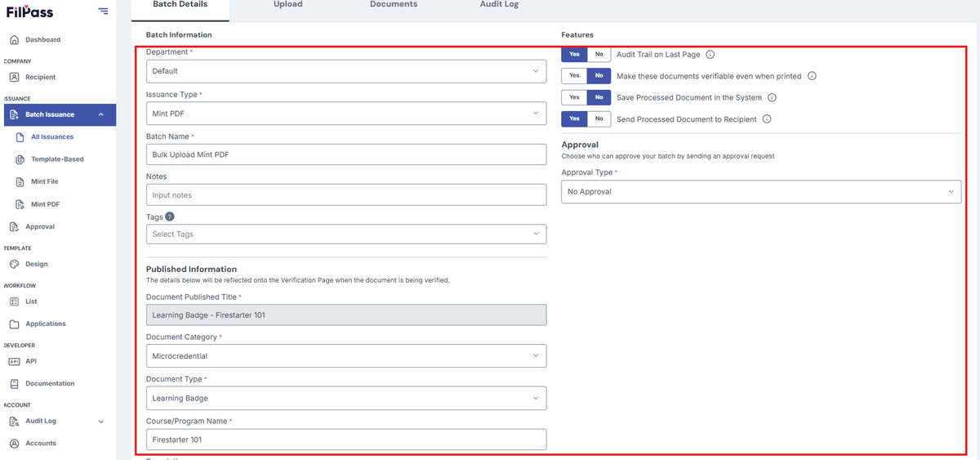Click info icon beside Audit Trail on Last Page
Image resolution: width=980 pixels, height=460 pixels.
click(710, 55)
